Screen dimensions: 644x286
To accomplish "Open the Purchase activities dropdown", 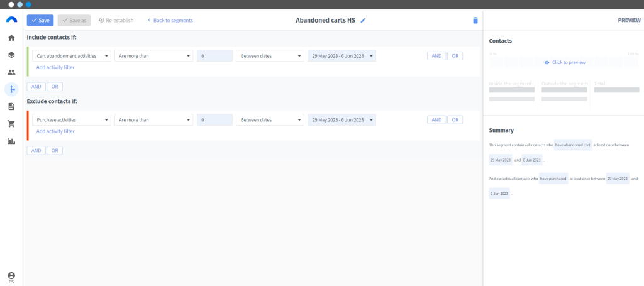I will [x=72, y=120].
